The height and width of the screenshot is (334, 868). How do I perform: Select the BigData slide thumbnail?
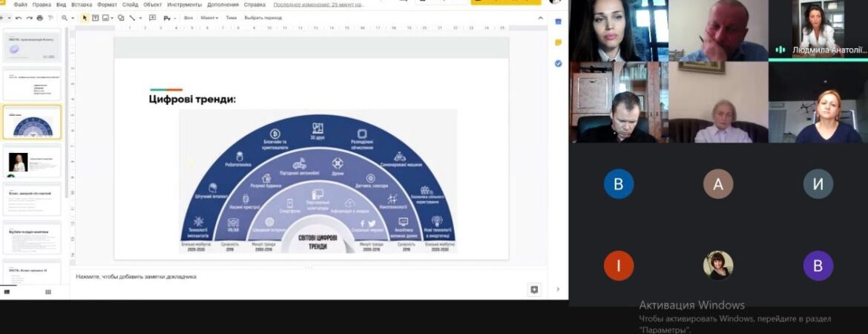[x=32, y=237]
